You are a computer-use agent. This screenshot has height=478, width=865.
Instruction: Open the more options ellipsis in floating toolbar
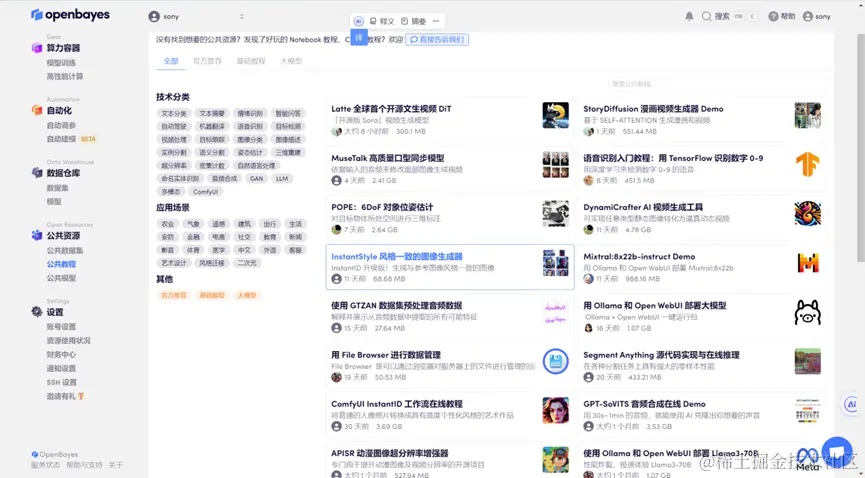click(x=436, y=21)
